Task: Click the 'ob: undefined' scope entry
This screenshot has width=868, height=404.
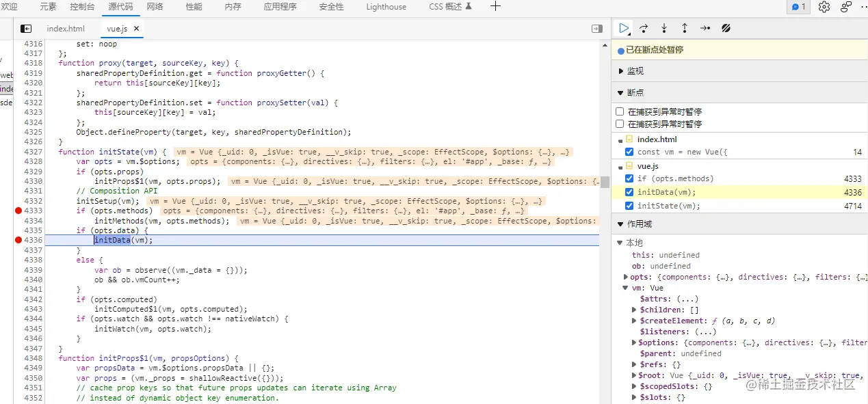Action: coord(661,266)
